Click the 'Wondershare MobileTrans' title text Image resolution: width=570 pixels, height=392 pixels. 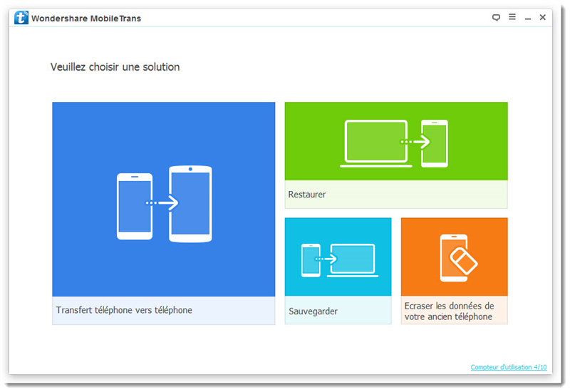coord(86,19)
